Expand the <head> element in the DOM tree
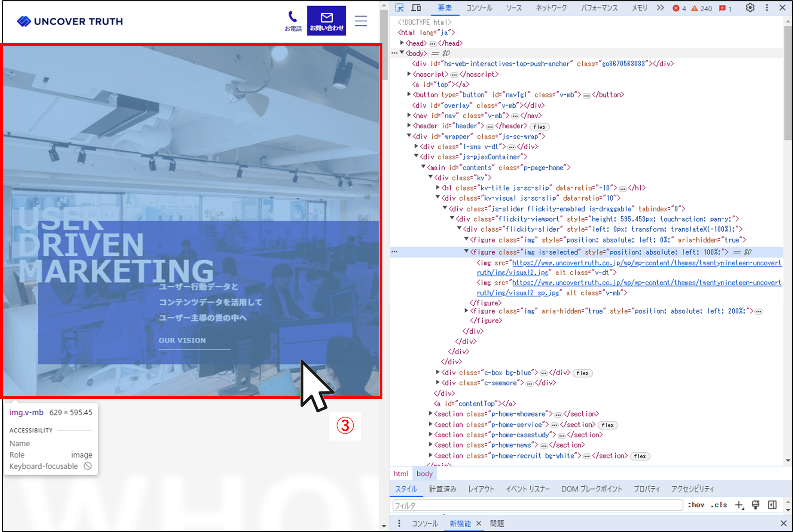 (x=403, y=43)
